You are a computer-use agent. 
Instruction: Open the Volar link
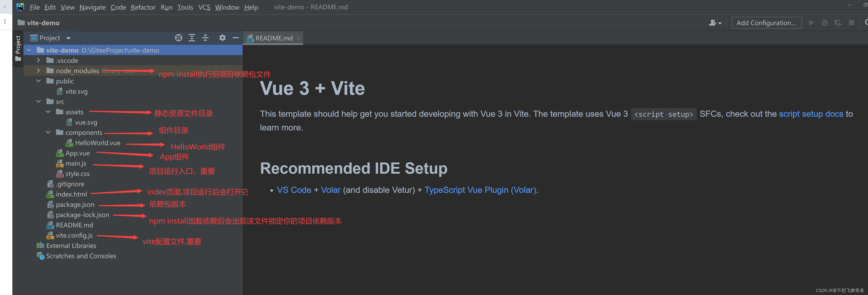tap(331, 190)
